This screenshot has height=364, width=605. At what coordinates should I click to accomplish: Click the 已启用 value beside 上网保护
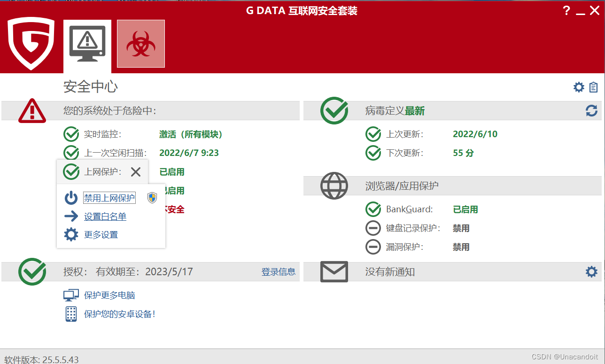tap(172, 172)
